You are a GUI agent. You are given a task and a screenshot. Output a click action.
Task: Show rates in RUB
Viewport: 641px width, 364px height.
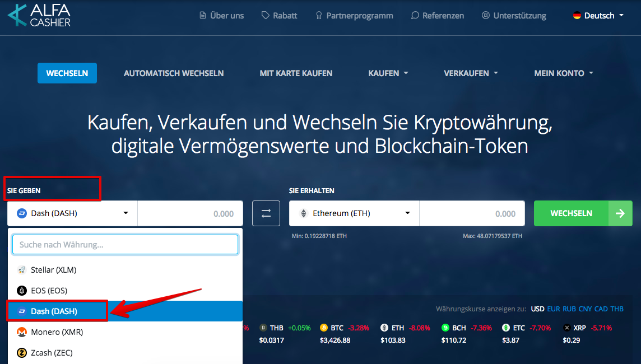tap(569, 309)
